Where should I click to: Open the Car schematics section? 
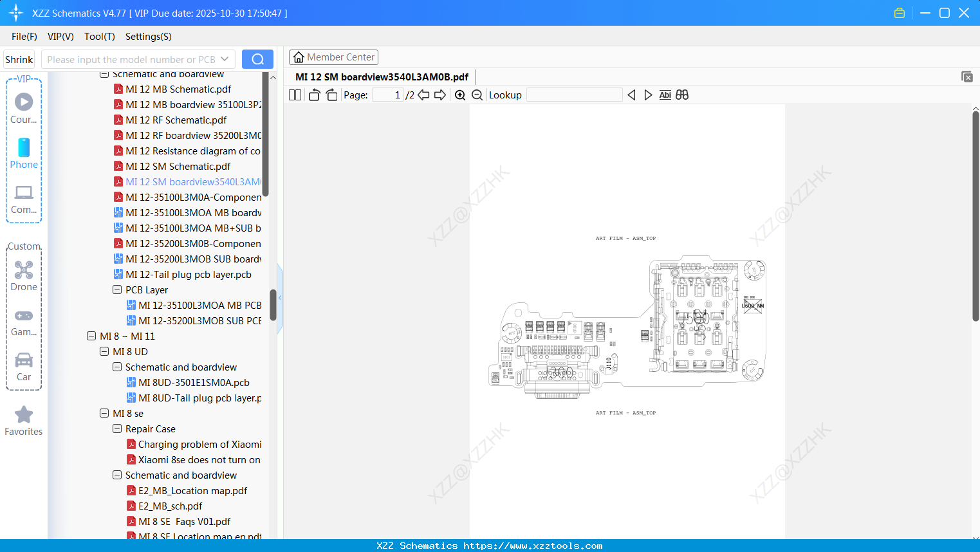coord(23,365)
